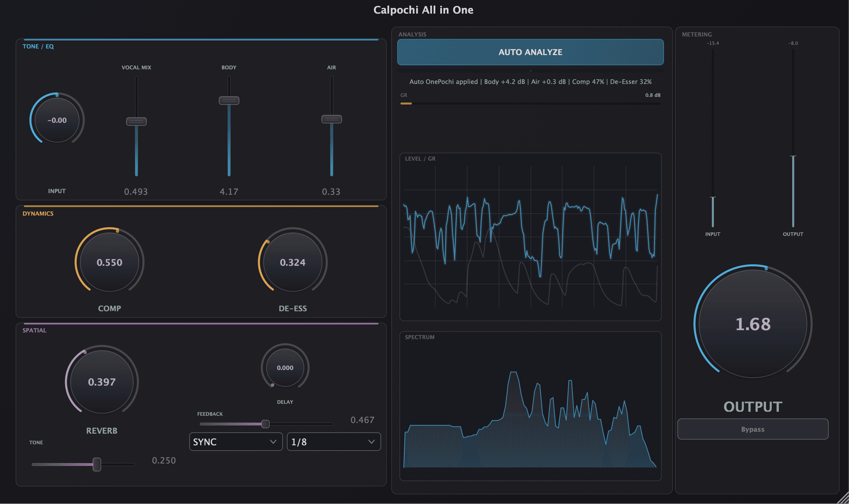Click the AIR fader handle

[331, 119]
